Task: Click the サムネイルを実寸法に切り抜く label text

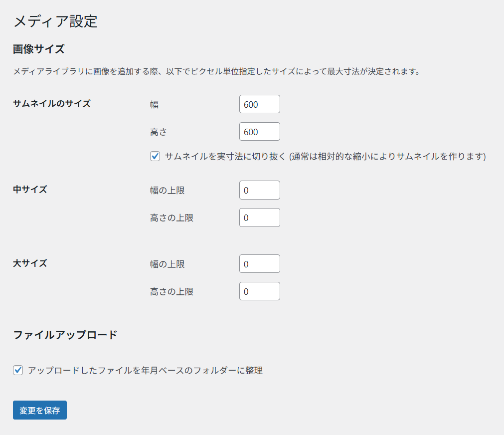Action: click(325, 156)
